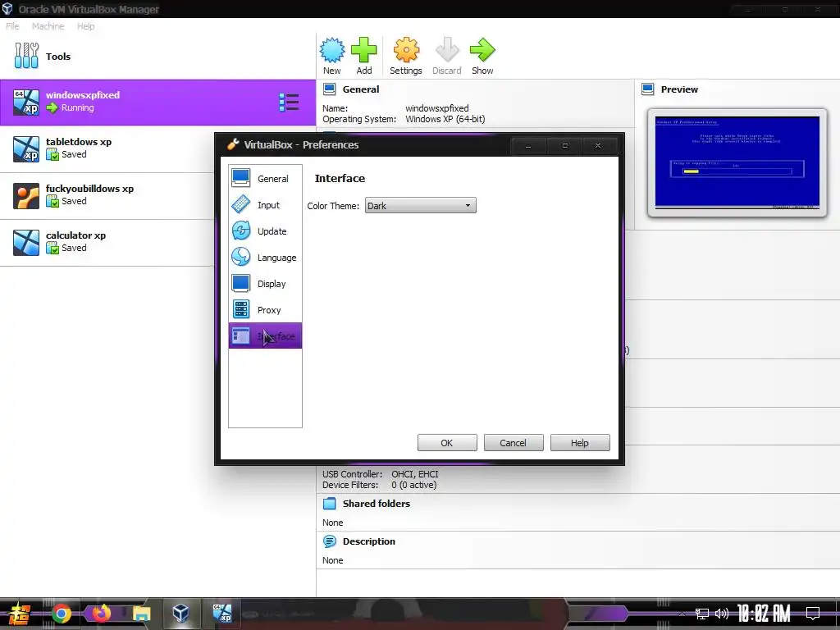Screen dimensions: 840x630
Task: Open the Display preferences page
Action: point(265,283)
